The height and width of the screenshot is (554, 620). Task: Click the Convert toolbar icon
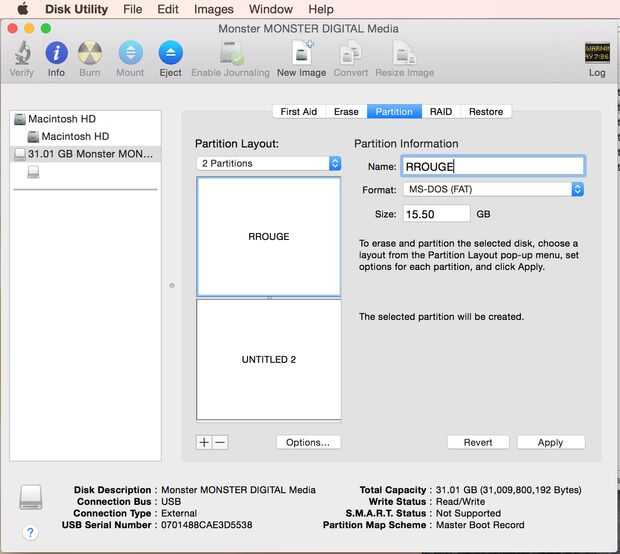(x=351, y=53)
